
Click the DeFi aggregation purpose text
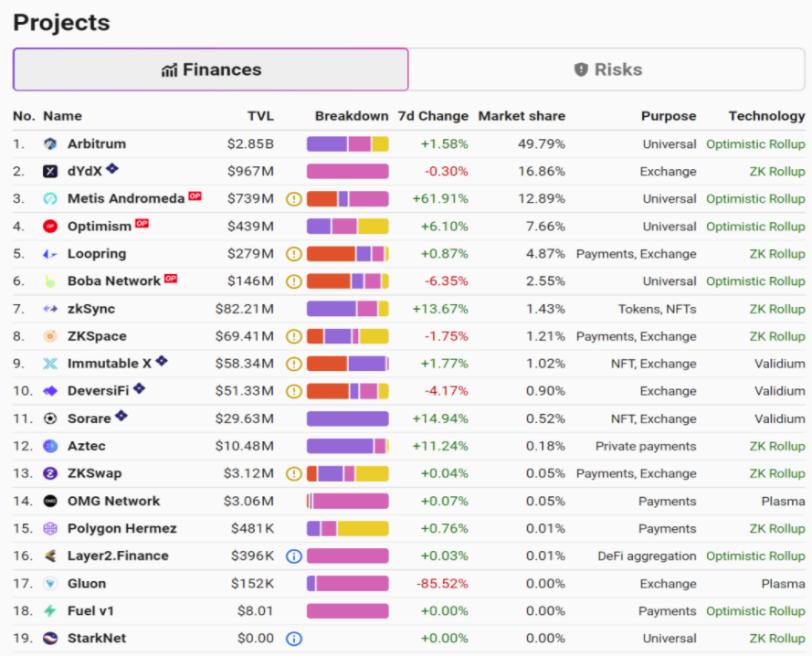(x=647, y=556)
